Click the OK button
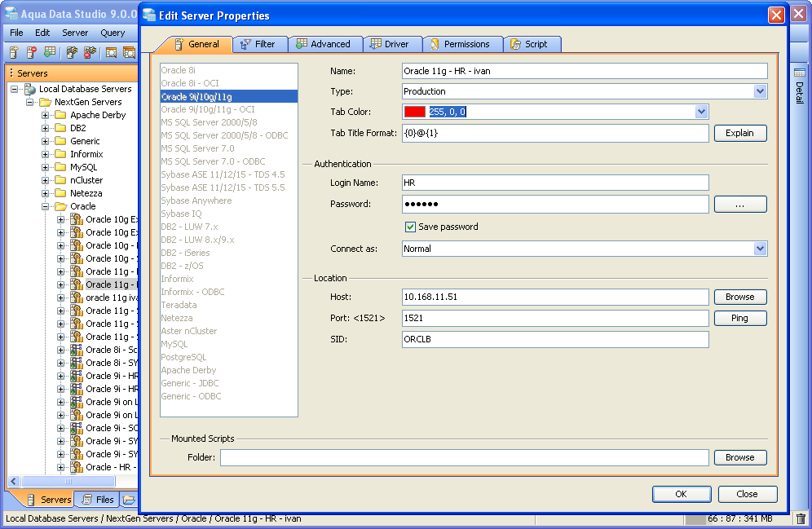The width and height of the screenshot is (812, 529). [682, 494]
